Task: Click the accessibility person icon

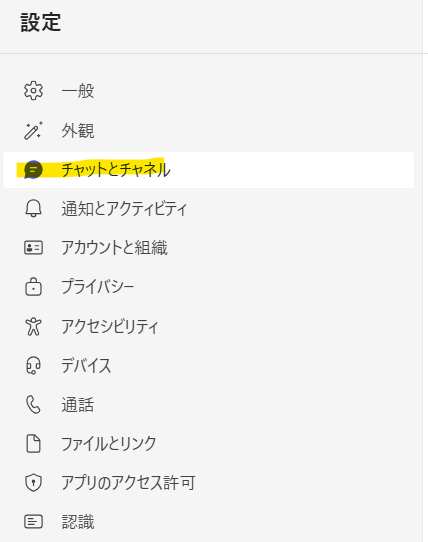Action: [x=34, y=326]
